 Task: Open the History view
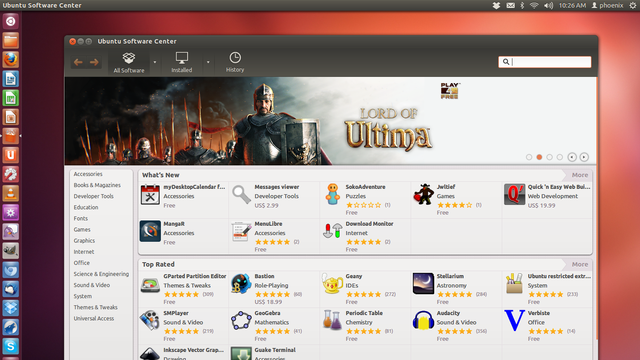point(235,62)
